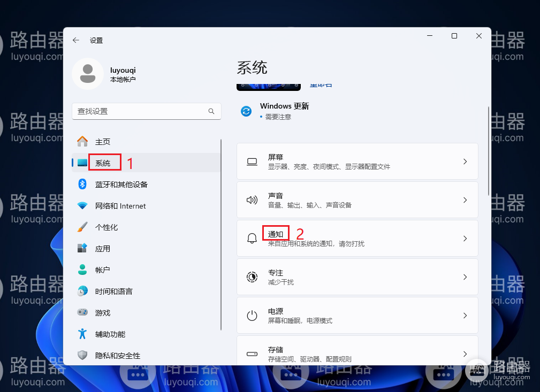Open the 电源 settings title
This screenshot has width=540, height=392.
(x=276, y=311)
